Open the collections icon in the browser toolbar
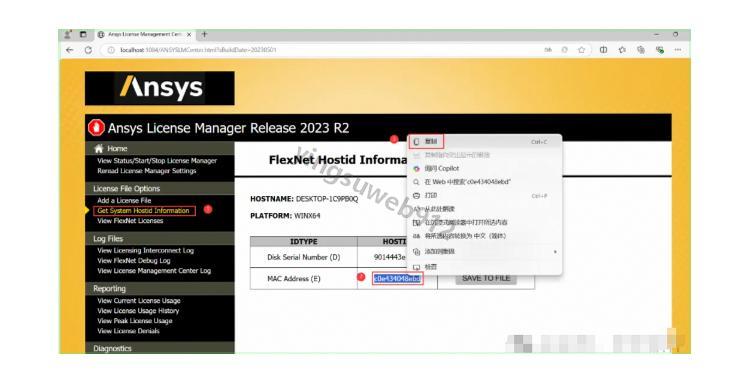This screenshot has width=750, height=383. click(x=641, y=50)
